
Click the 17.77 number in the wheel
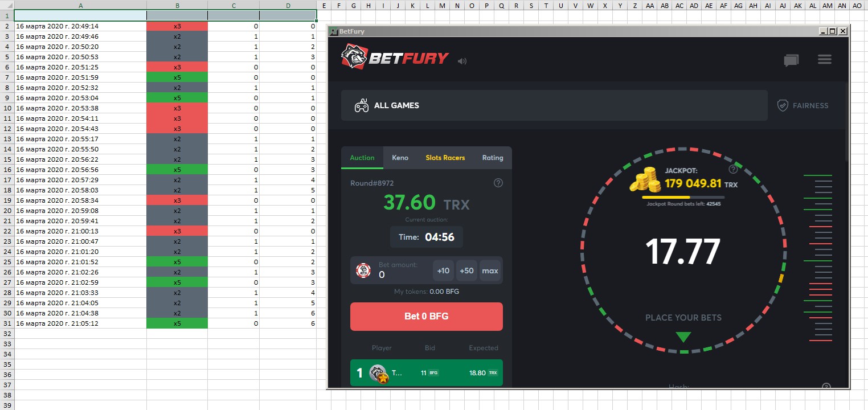[x=683, y=251]
